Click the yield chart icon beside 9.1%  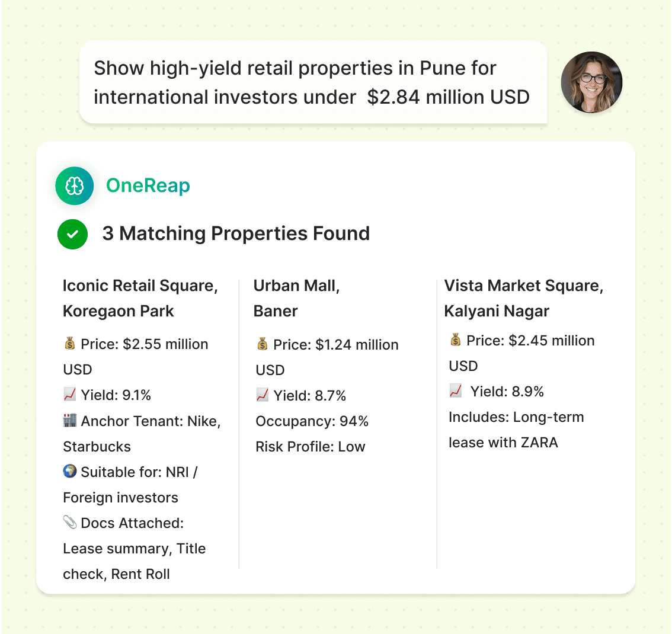70,395
